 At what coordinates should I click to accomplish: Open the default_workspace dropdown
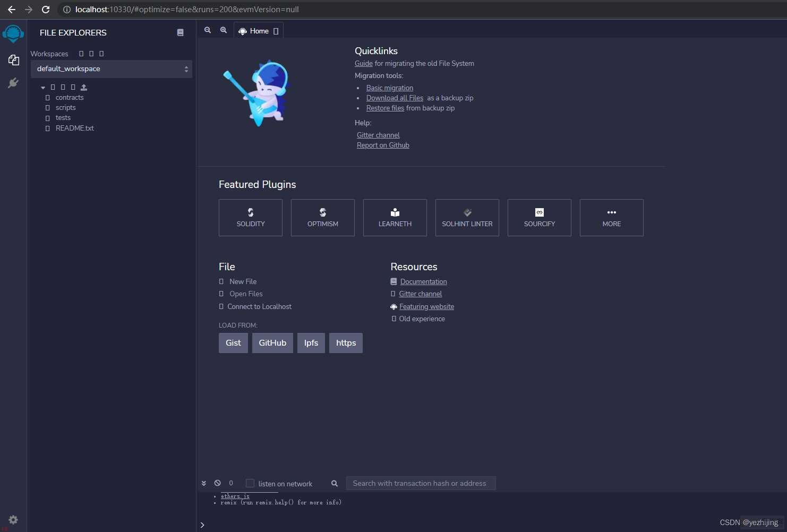(x=112, y=69)
